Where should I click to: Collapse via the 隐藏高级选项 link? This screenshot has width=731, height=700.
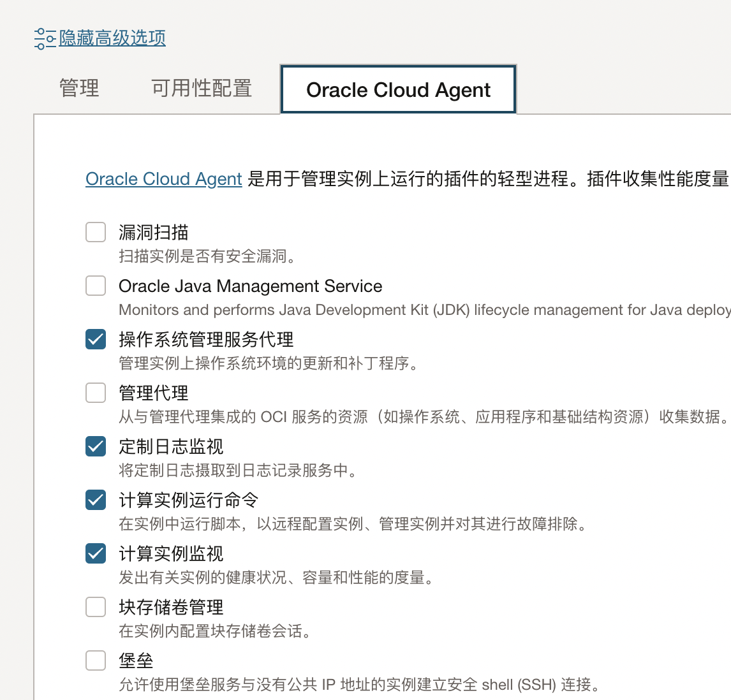point(112,38)
